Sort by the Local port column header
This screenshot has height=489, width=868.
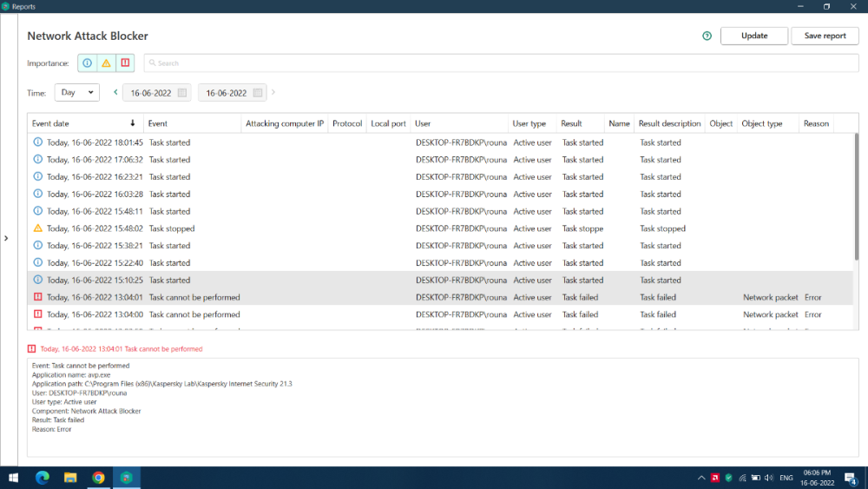pos(388,123)
